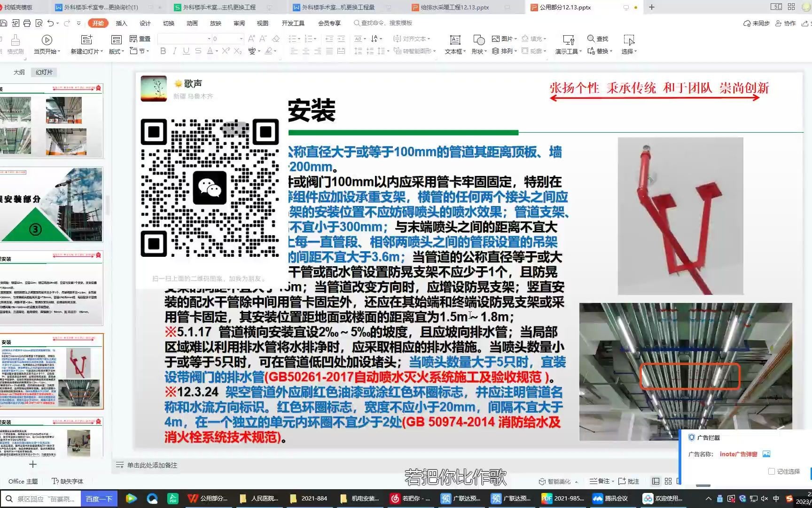This screenshot has width=812, height=508.
Task: Open Replace (替换) dropdown
Action: pyautogui.click(x=600, y=51)
